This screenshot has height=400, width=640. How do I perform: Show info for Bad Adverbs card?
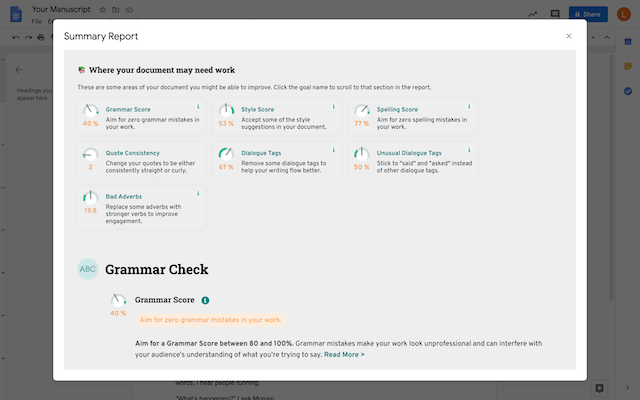pos(198,194)
